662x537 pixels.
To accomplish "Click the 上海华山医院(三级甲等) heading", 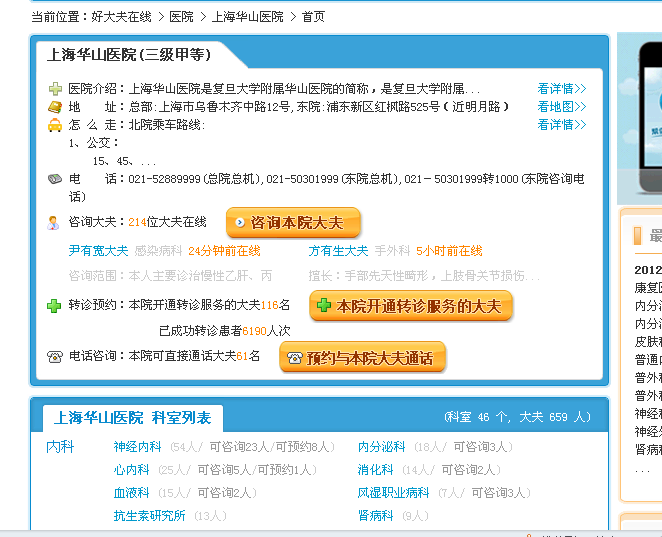I will [x=129, y=55].
